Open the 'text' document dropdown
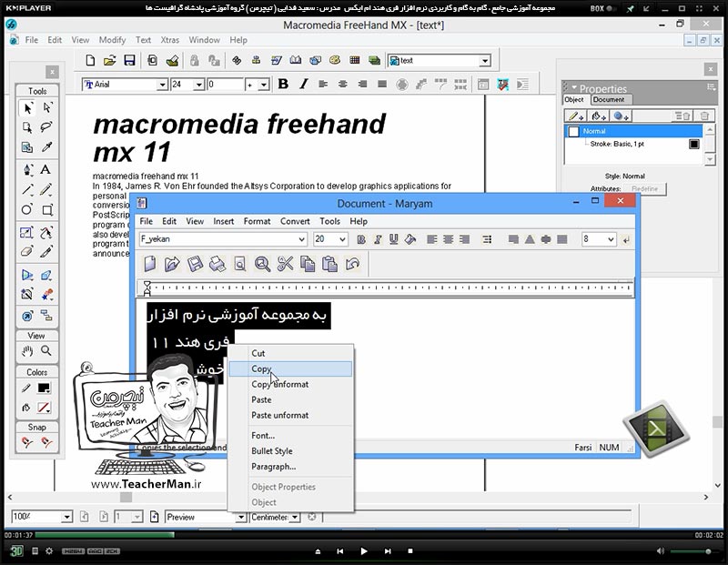Image resolution: width=728 pixels, height=565 pixels. point(485,61)
